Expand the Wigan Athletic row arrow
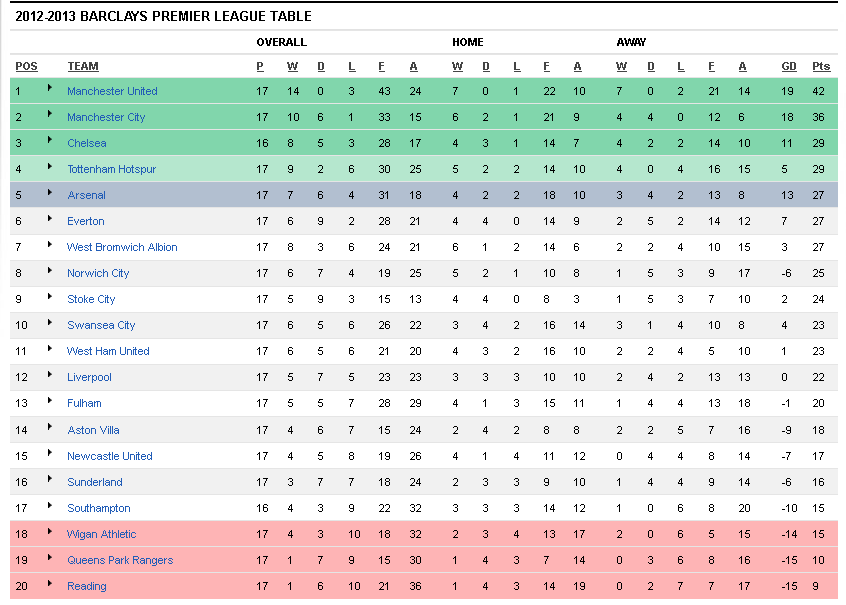Viewport: 846px width, 605px height. (x=50, y=531)
